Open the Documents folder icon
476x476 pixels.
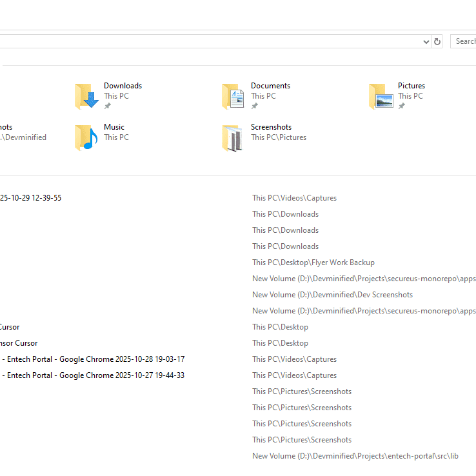click(x=233, y=96)
